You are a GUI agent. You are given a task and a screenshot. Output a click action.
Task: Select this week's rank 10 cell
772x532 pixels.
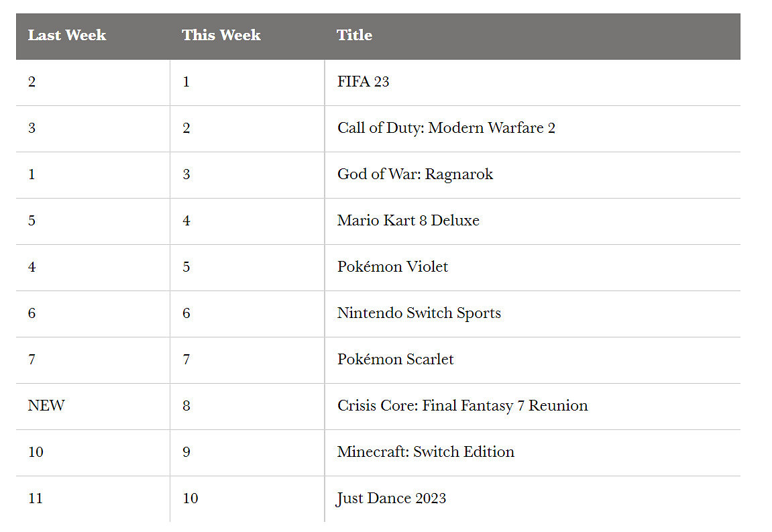pyautogui.click(x=190, y=498)
